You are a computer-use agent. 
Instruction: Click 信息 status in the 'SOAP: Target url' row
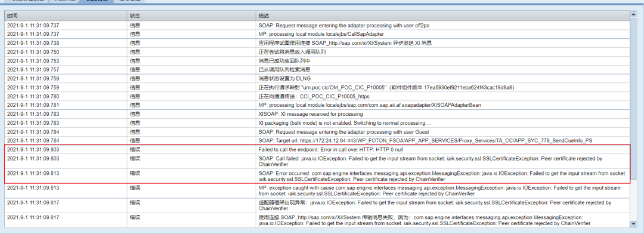tap(135, 141)
